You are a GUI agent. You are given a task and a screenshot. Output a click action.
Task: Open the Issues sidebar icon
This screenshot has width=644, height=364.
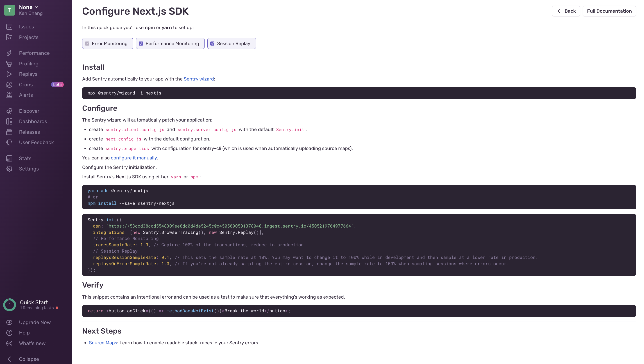coord(9,27)
